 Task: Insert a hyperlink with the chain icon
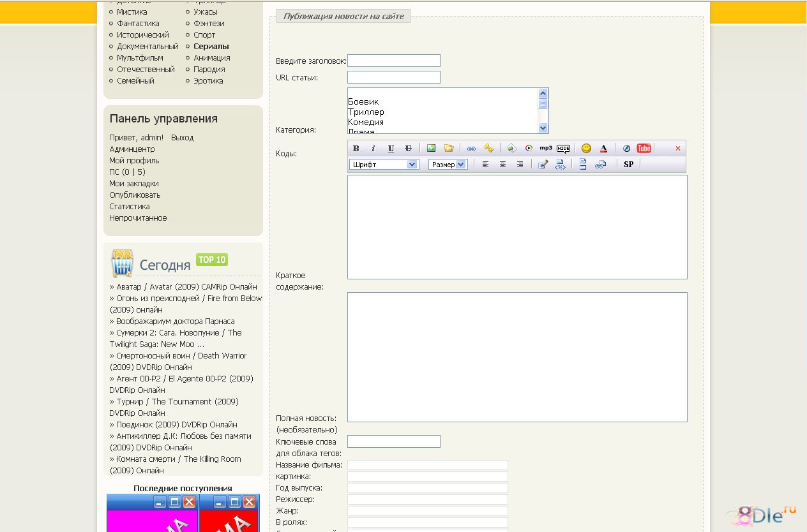coord(471,148)
